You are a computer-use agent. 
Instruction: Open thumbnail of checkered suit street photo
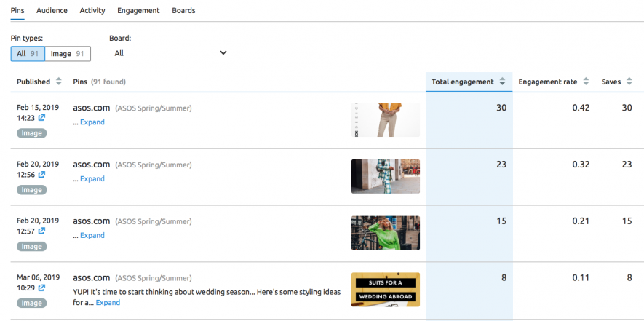[x=386, y=176]
